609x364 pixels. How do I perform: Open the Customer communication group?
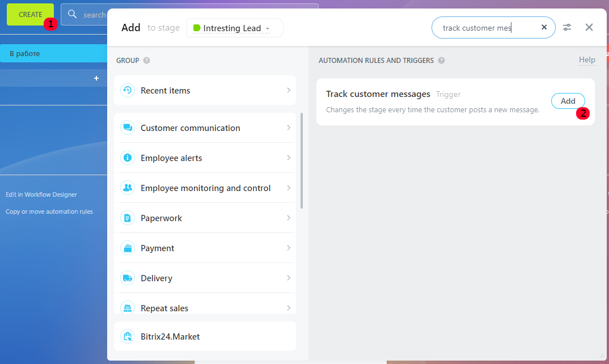coord(191,128)
